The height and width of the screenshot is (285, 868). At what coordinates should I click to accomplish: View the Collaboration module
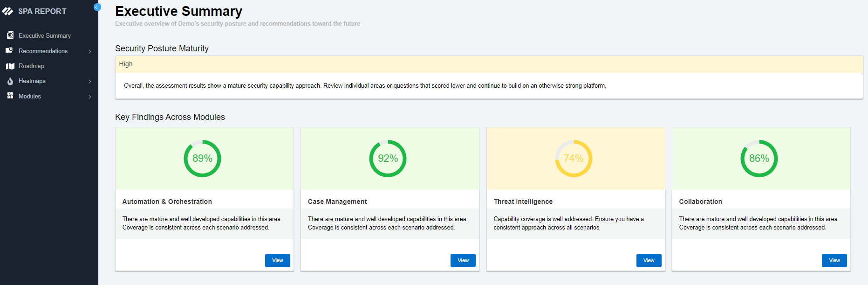(834, 260)
